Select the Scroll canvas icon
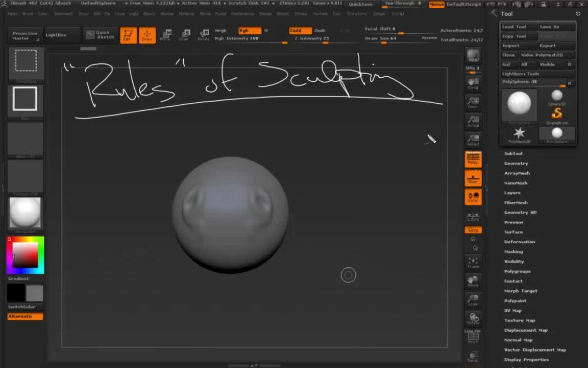Viewport: 588px width, 368px height. (473, 83)
